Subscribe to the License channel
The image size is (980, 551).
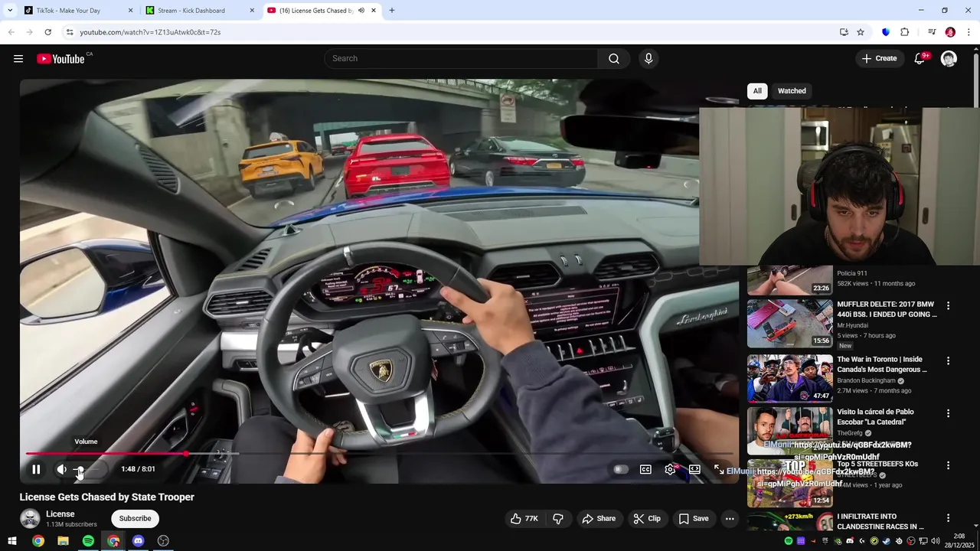[x=135, y=519]
